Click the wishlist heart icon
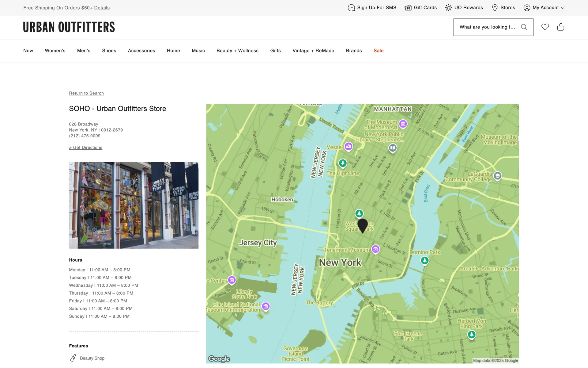 (545, 27)
